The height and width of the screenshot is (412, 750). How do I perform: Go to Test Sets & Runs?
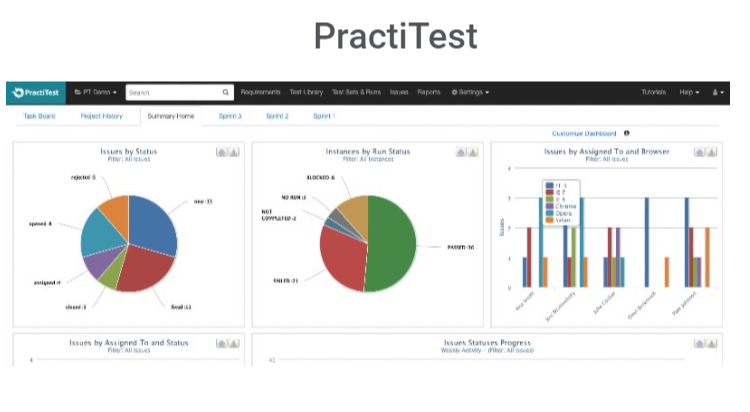click(x=356, y=92)
